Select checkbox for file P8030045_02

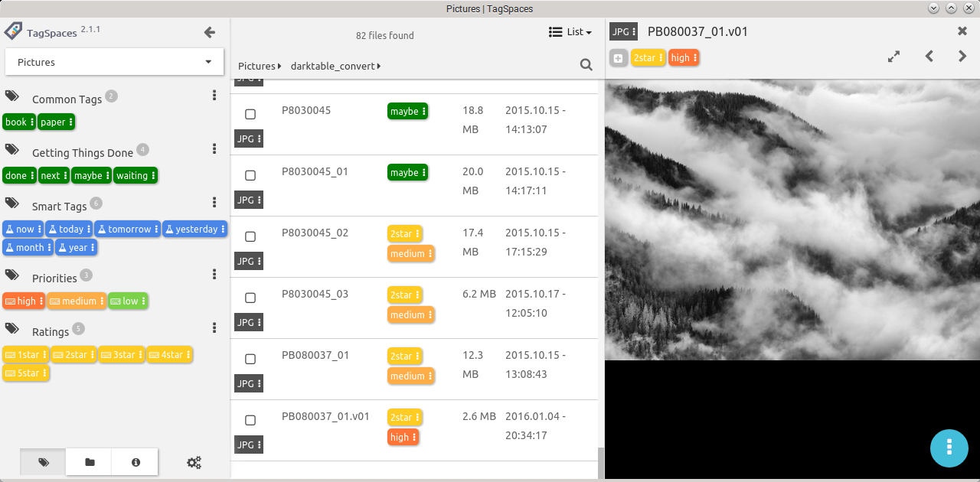tap(250, 236)
